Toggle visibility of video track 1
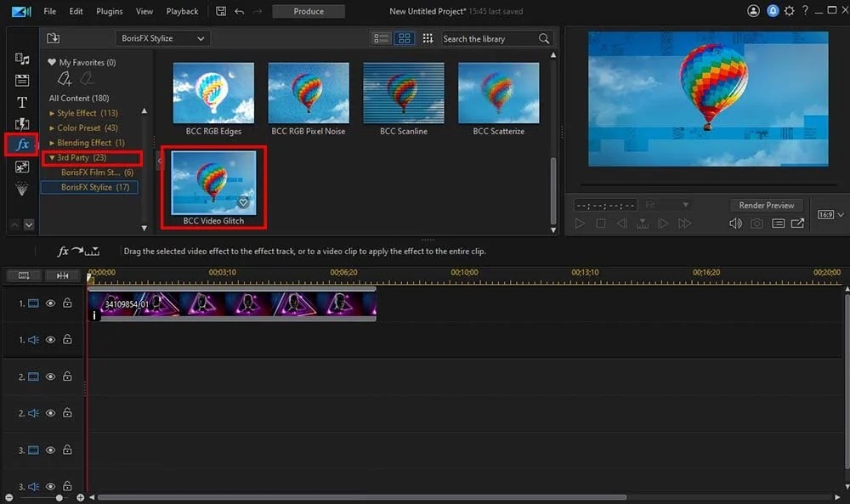 (x=50, y=303)
